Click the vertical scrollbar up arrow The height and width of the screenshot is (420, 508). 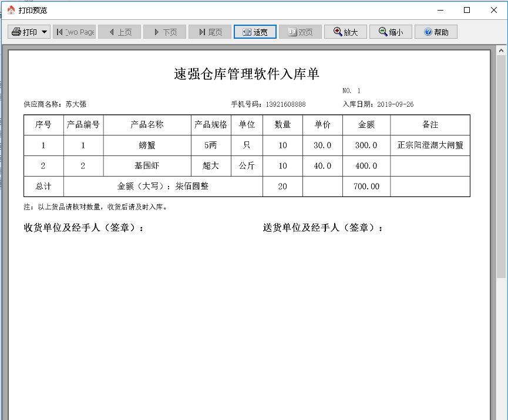[x=501, y=52]
